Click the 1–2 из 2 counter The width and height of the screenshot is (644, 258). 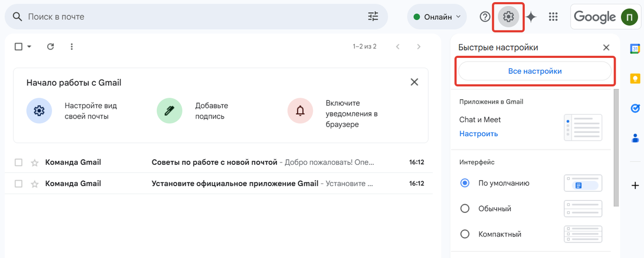pos(364,47)
